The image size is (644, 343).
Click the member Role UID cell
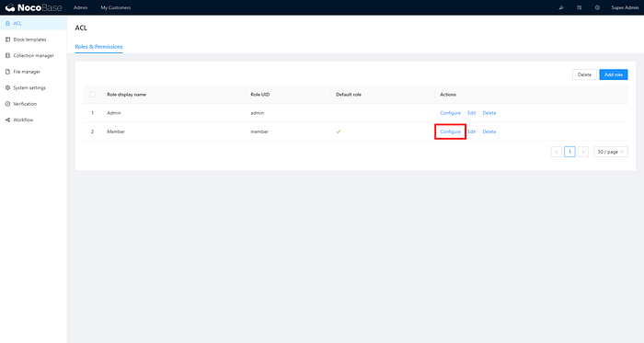(x=259, y=131)
